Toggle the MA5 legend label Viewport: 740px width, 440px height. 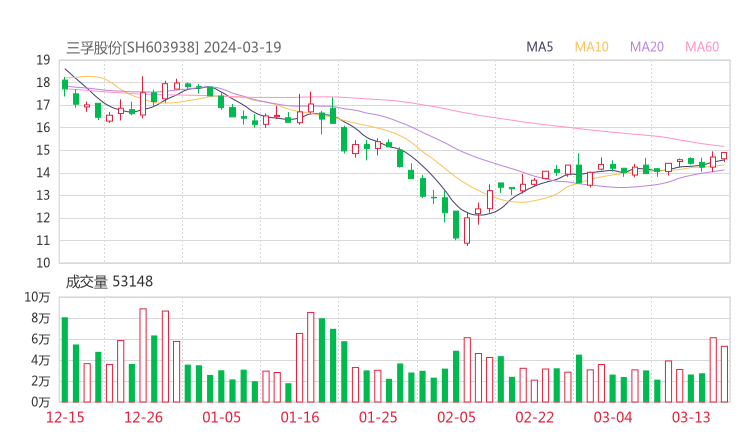540,47
